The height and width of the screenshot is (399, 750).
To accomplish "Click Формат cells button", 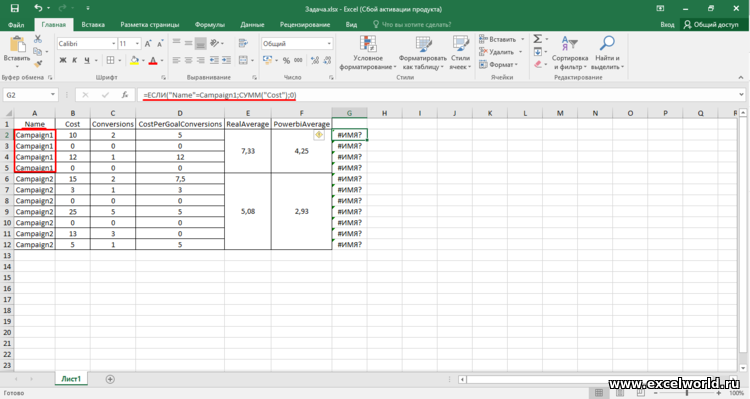I will pyautogui.click(x=498, y=64).
